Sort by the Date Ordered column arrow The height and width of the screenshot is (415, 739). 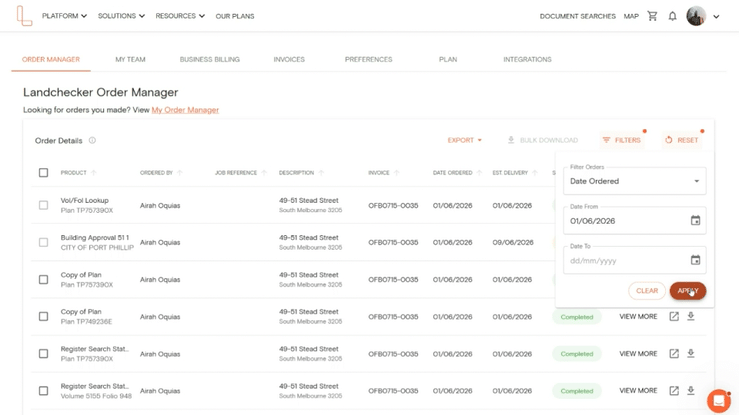pyautogui.click(x=479, y=173)
